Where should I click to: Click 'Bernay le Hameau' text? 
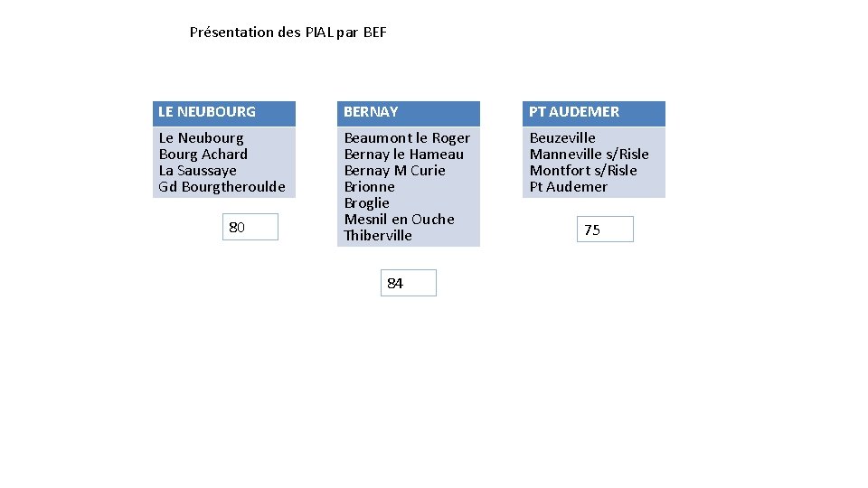click(403, 155)
